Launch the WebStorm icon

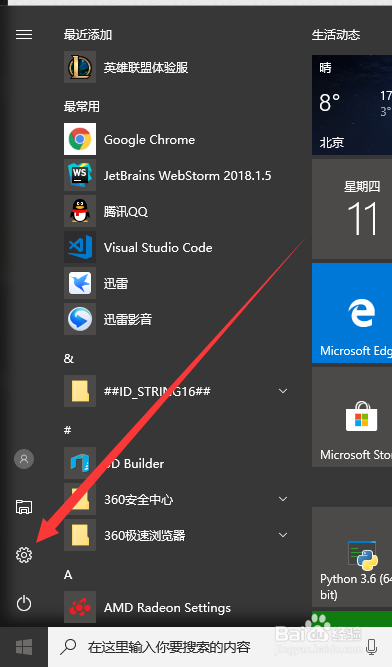click(x=80, y=175)
